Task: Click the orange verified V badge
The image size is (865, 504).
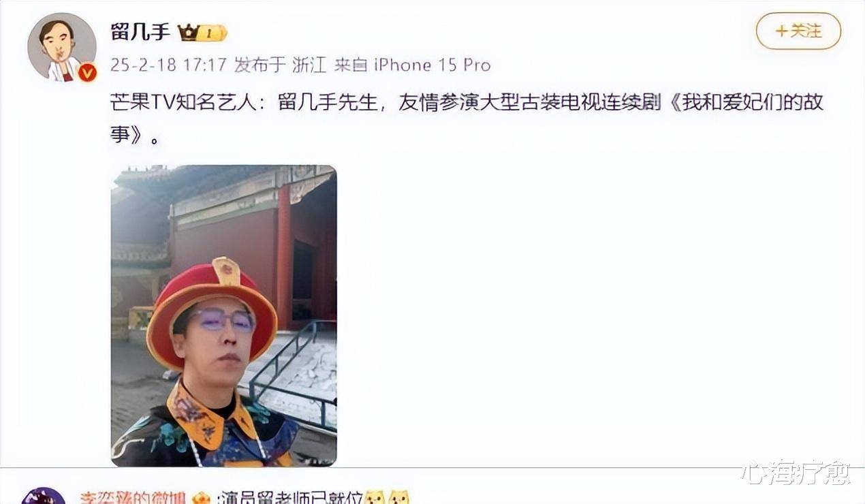Action: pos(87,72)
